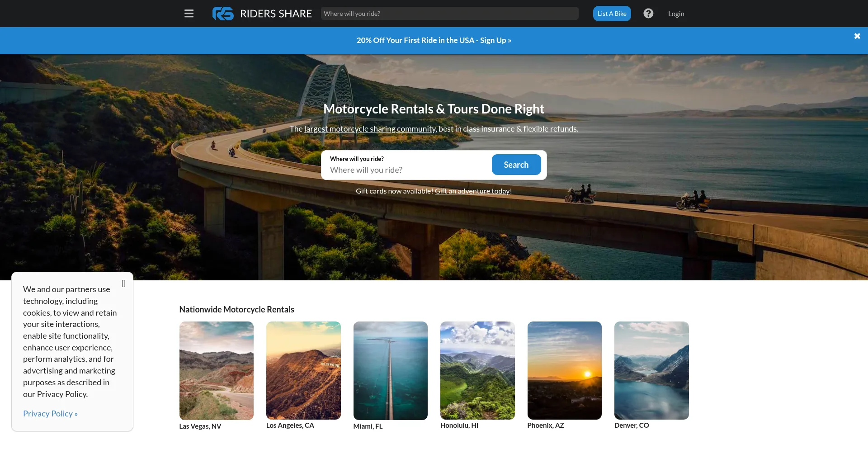Select the Las Vegas, NV rental thumbnail
Viewport: 868px width, 449px height.
pos(217,370)
